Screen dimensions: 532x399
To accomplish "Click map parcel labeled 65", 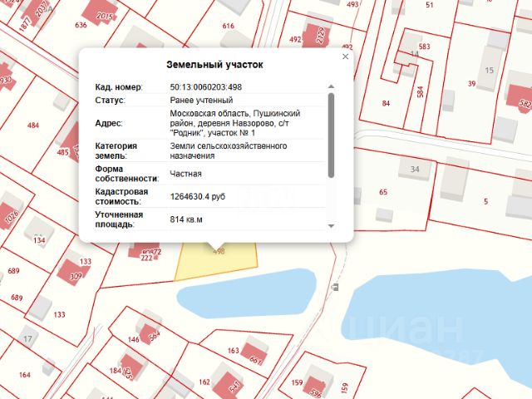I will point(383,192).
